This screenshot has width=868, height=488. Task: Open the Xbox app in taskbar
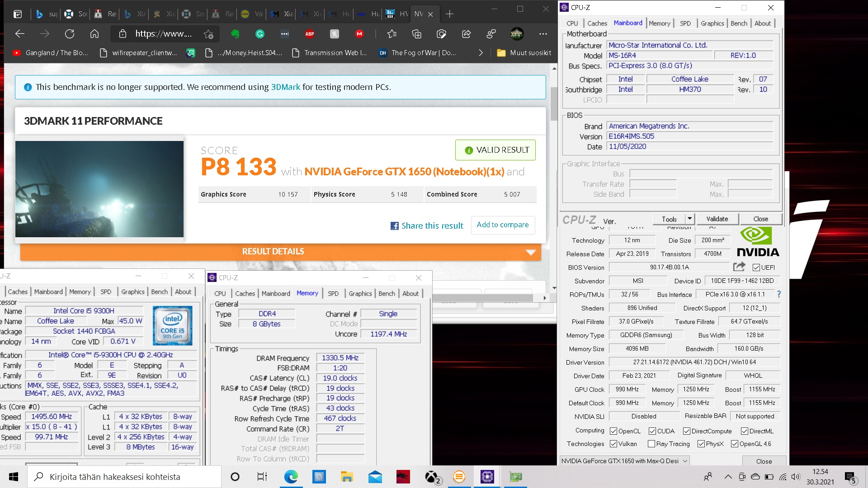(x=432, y=477)
